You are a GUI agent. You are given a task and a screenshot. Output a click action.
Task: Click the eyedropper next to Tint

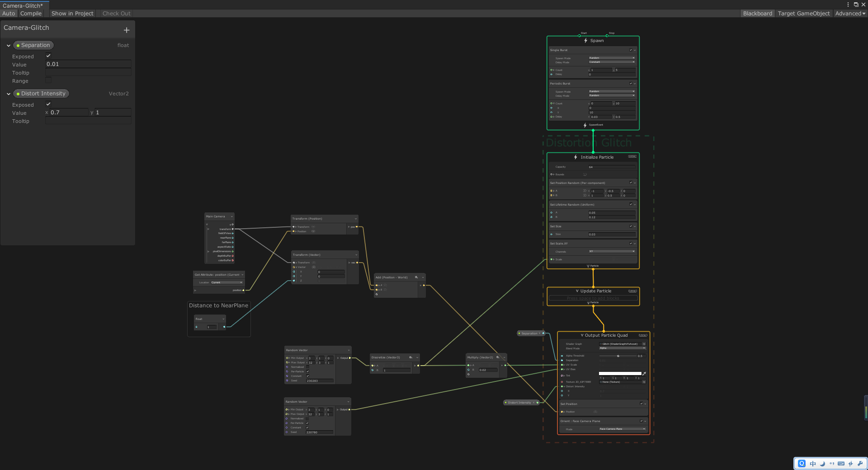coord(644,374)
